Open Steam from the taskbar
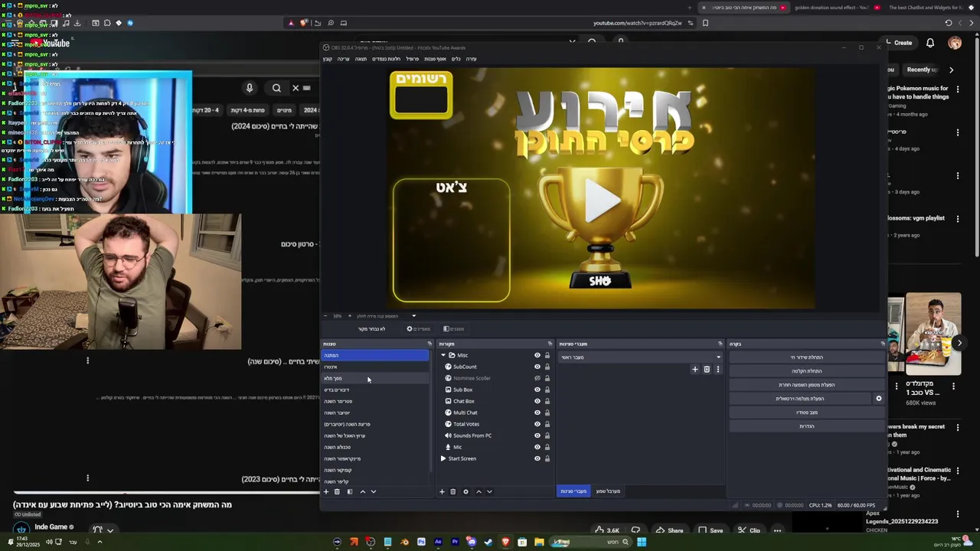This screenshot has width=980, height=551. tap(488, 543)
